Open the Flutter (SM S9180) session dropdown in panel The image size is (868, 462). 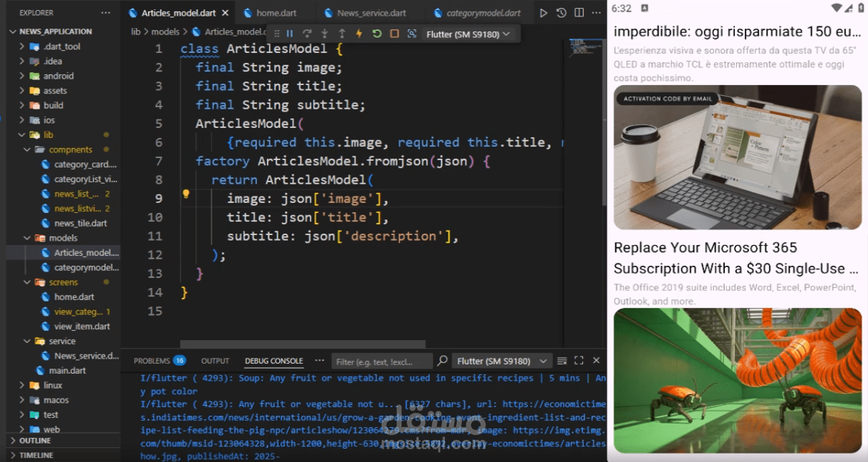pyautogui.click(x=502, y=361)
